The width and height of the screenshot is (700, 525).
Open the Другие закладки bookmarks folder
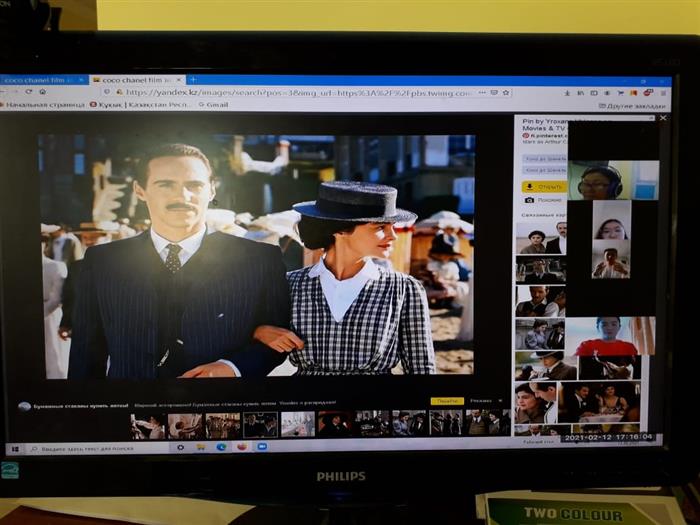point(634,105)
